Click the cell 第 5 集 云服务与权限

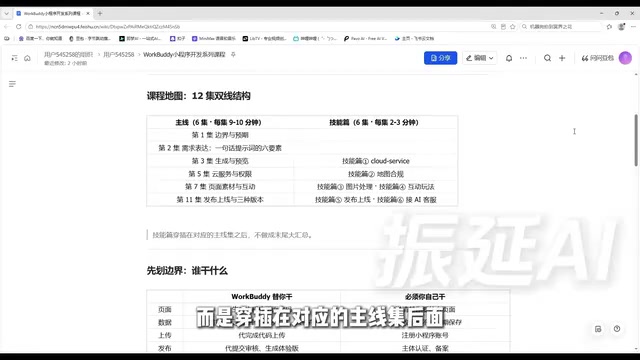[x=220, y=174]
